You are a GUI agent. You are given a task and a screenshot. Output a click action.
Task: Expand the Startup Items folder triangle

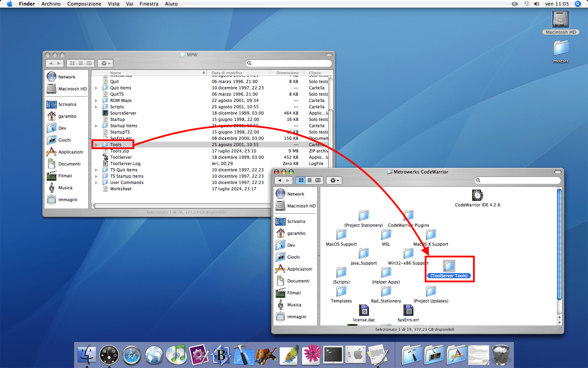pyautogui.click(x=96, y=126)
